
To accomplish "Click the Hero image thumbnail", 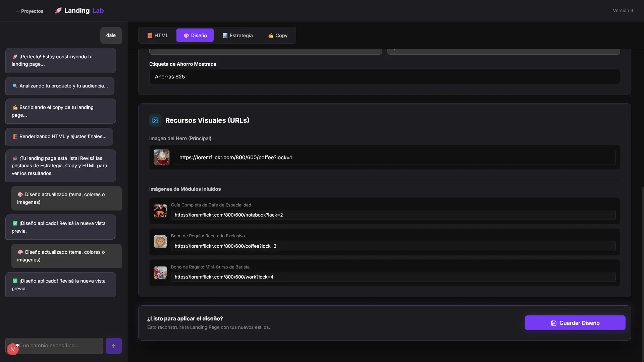I will point(162,157).
